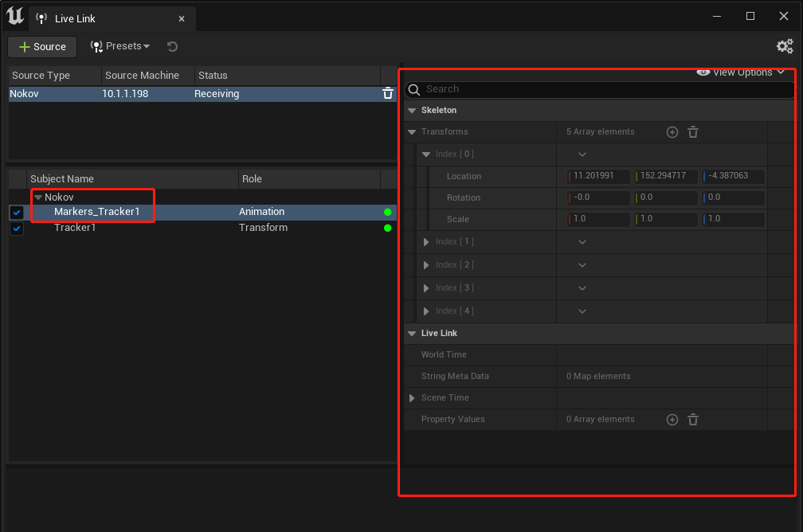Image resolution: width=803 pixels, height=532 pixels.
Task: Delete the Nokov source with trash icon
Action: (x=388, y=93)
